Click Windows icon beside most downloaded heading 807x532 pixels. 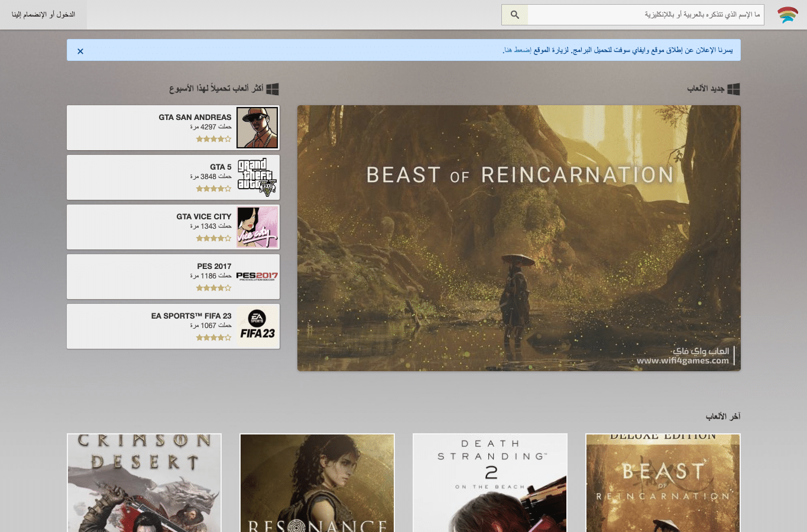(x=273, y=89)
